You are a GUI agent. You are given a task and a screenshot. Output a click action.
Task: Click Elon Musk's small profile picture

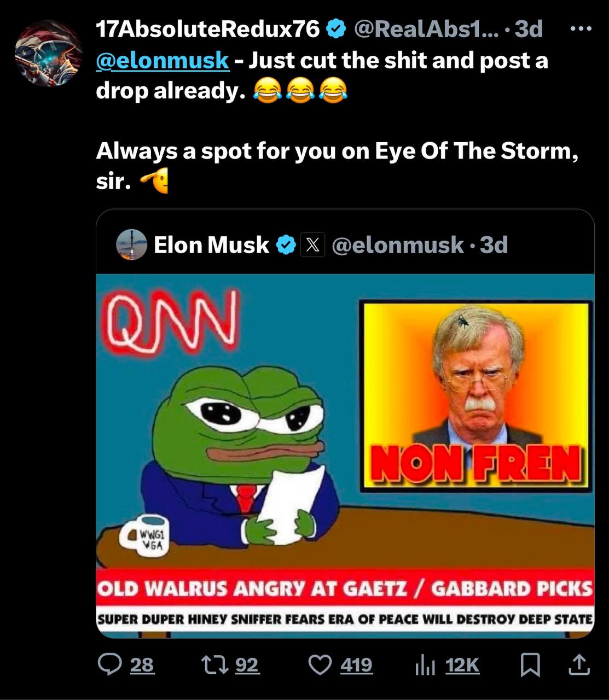[132, 244]
